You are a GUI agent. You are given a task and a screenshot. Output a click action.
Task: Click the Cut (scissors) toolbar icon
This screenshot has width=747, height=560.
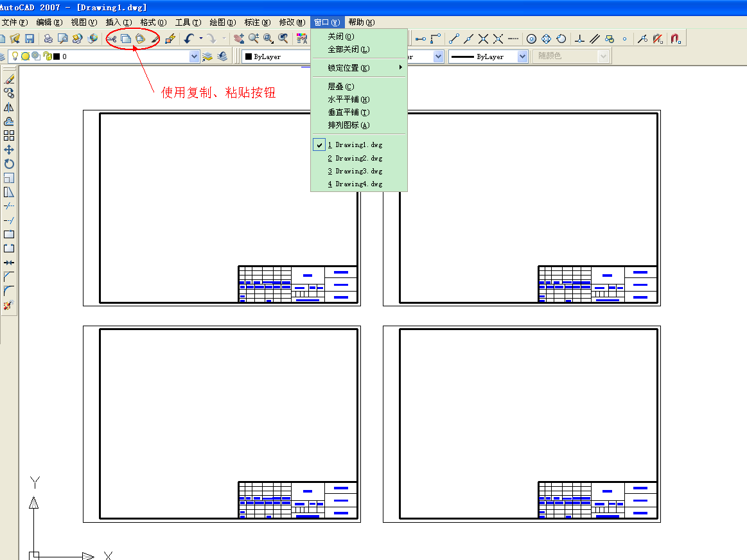tap(112, 39)
